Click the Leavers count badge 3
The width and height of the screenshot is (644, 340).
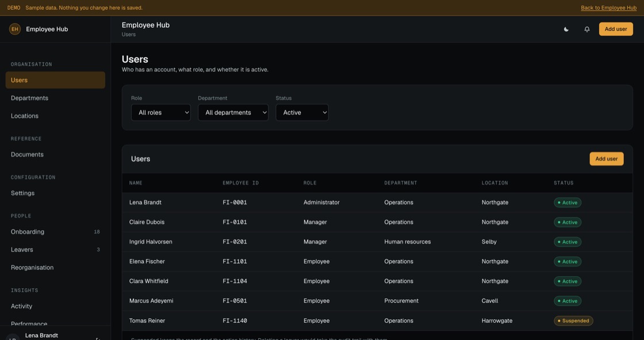pos(98,250)
